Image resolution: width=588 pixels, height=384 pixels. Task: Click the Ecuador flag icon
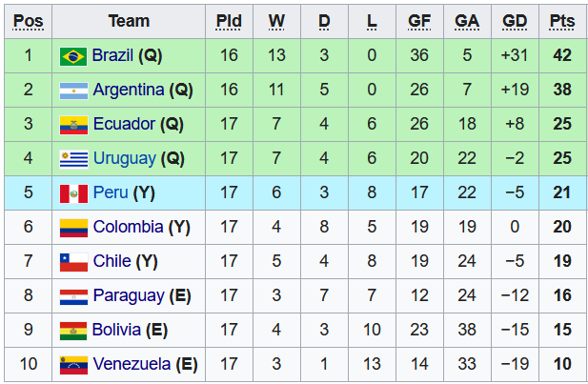point(72,126)
